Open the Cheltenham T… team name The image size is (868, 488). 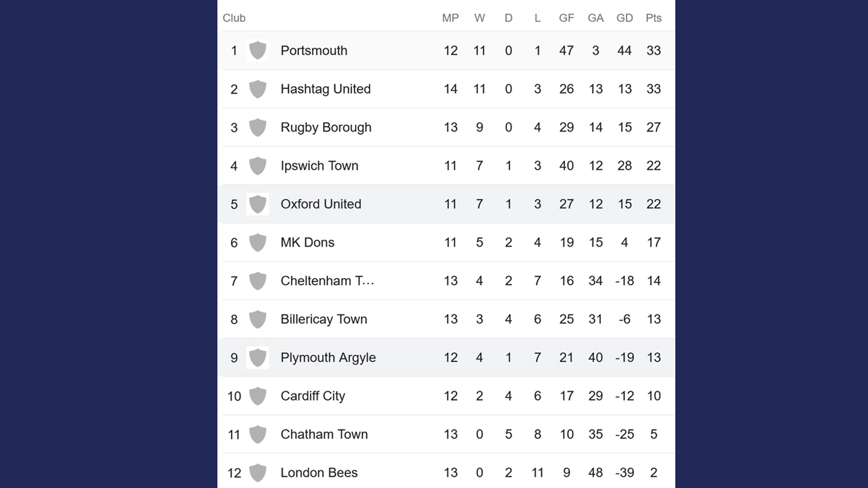(x=327, y=281)
